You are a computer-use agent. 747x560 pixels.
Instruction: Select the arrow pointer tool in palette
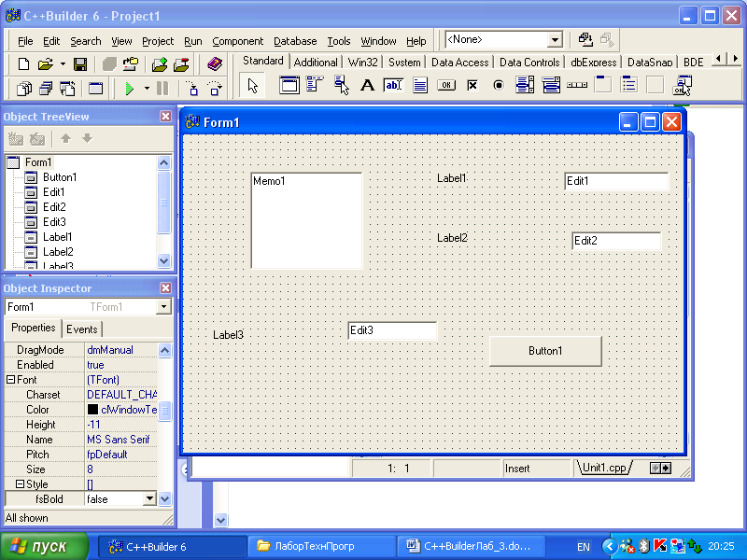[252, 86]
